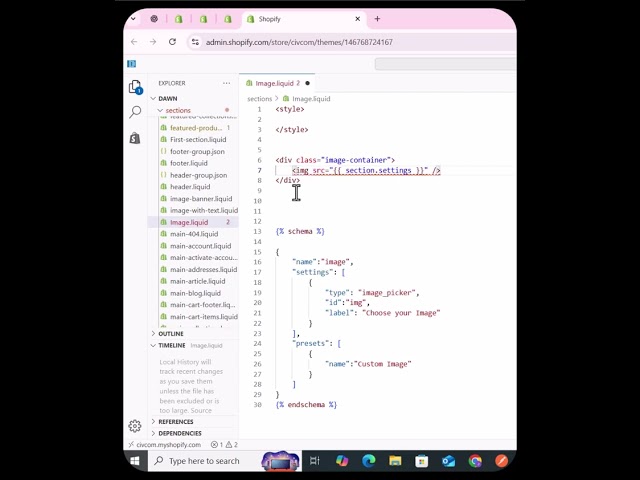Open main-account.liquid file
Screen dimensions: 640x480
[x=200, y=246]
